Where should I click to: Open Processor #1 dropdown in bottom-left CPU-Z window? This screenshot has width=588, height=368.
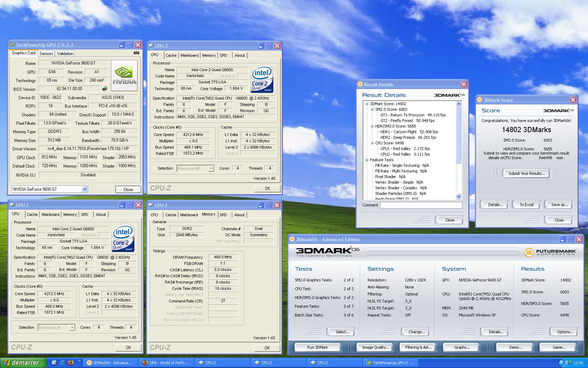coord(72,328)
